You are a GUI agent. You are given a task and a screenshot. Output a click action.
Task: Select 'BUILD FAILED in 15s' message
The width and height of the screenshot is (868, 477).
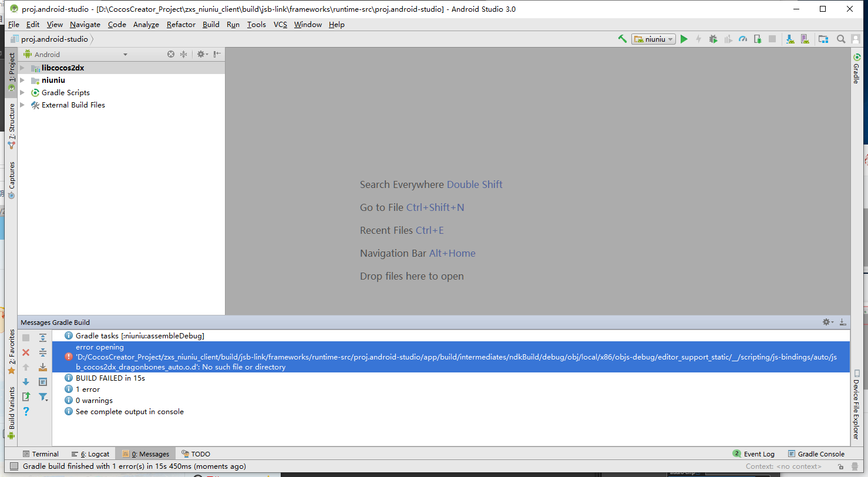point(110,378)
